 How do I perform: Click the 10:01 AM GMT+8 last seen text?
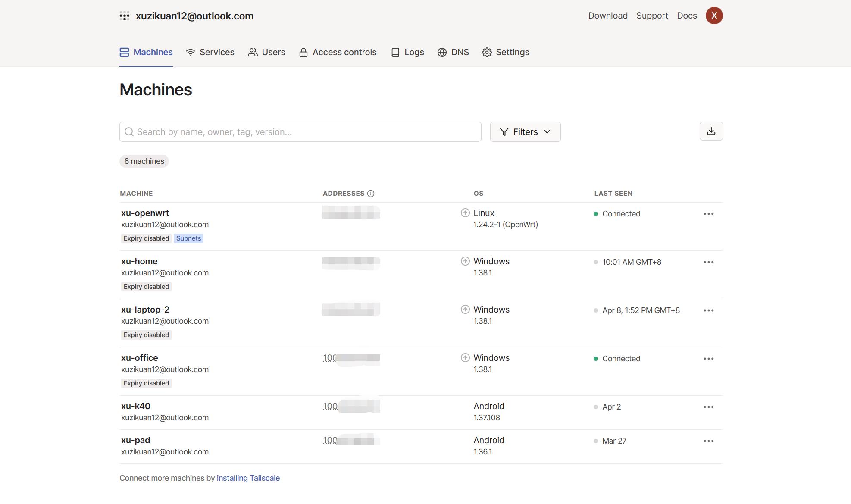(x=632, y=262)
